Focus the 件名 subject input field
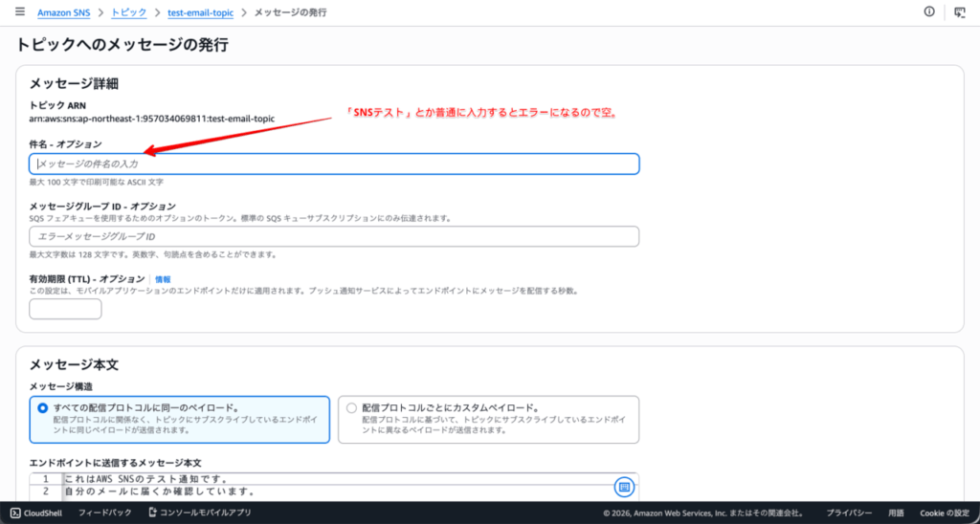This screenshot has width=980, height=524. pyautogui.click(x=334, y=164)
